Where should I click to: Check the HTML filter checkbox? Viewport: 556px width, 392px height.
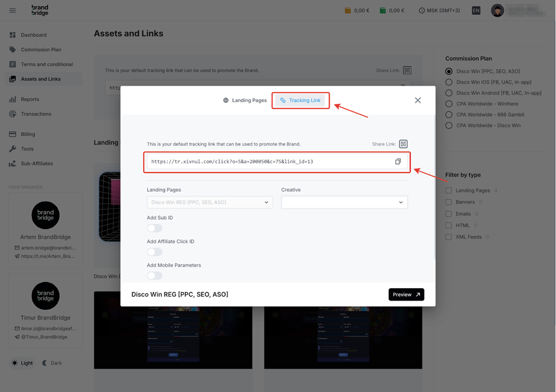(x=448, y=226)
